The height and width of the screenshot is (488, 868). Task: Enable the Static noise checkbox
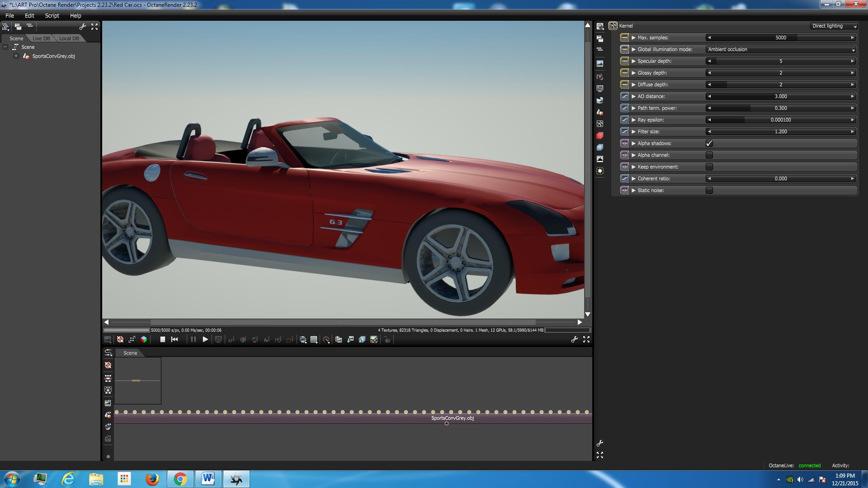coord(709,190)
